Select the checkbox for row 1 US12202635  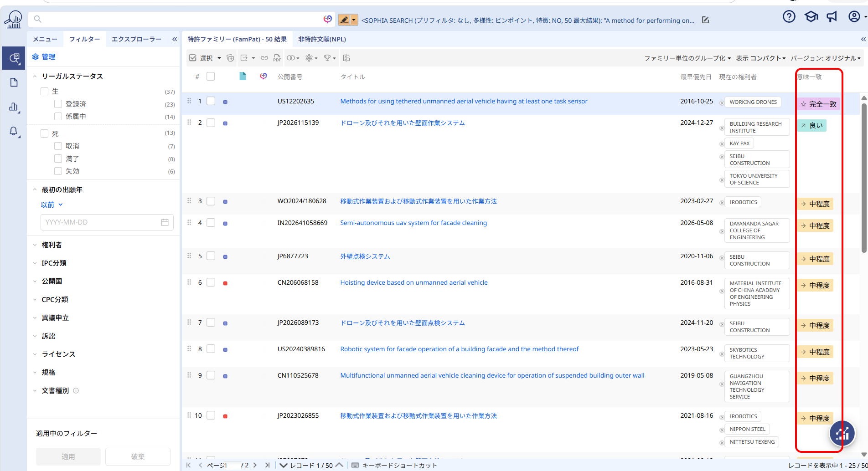[211, 101]
